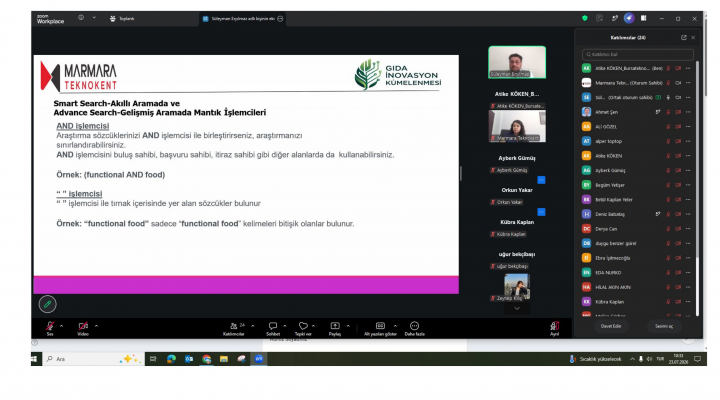Open more options for ALİ GÖZEL
This screenshot has height=400, width=720.
tap(688, 127)
